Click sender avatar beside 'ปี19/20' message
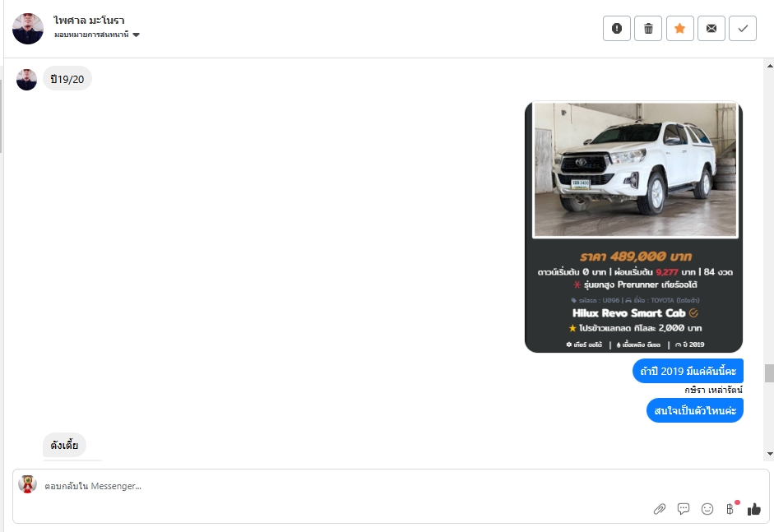 tap(26, 80)
